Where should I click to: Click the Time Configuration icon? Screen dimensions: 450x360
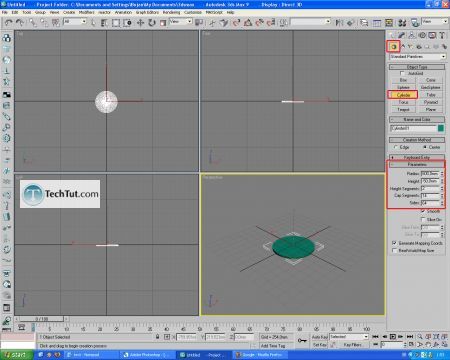[412, 344]
